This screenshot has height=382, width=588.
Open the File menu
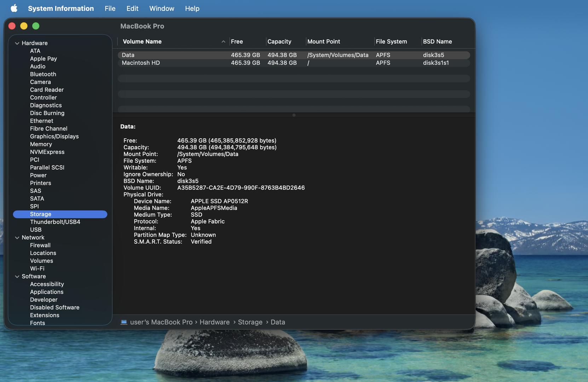pyautogui.click(x=110, y=8)
